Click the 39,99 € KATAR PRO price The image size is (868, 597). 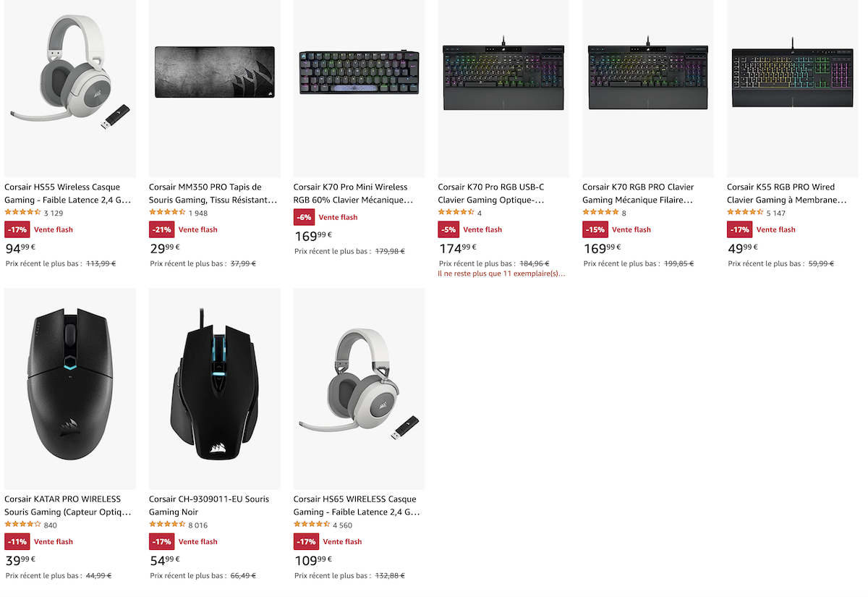click(x=20, y=560)
